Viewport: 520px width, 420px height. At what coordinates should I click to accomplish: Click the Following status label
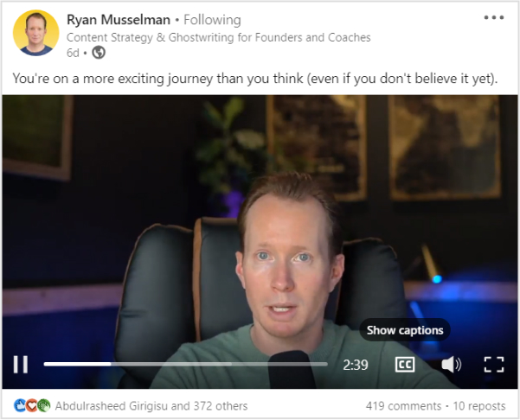[x=212, y=20]
